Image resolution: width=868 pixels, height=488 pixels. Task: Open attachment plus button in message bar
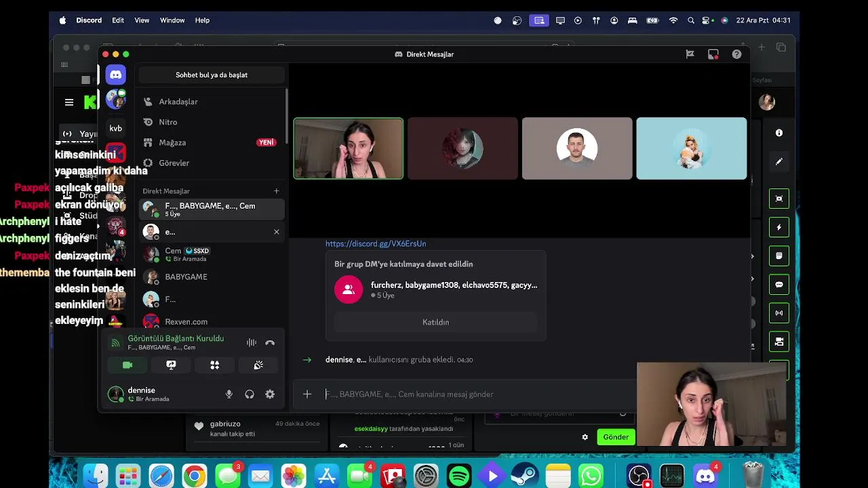(307, 394)
